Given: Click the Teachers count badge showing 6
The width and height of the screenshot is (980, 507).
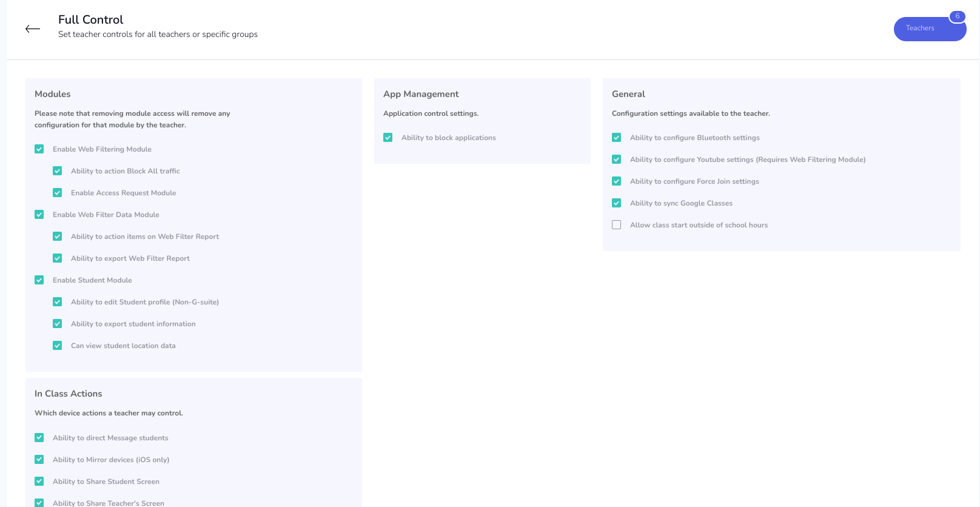Looking at the screenshot, I should click(958, 16).
